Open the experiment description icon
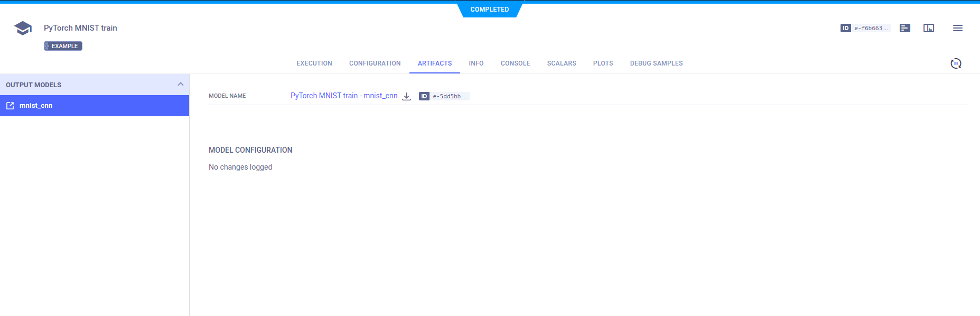Screen dimensions: 980x316 (x=905, y=28)
